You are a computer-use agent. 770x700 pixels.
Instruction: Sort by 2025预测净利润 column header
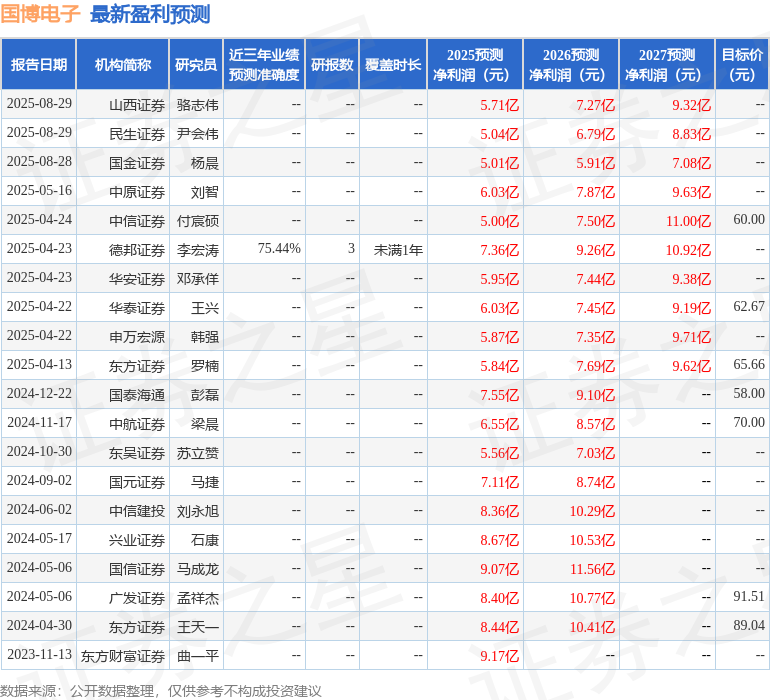[475, 65]
